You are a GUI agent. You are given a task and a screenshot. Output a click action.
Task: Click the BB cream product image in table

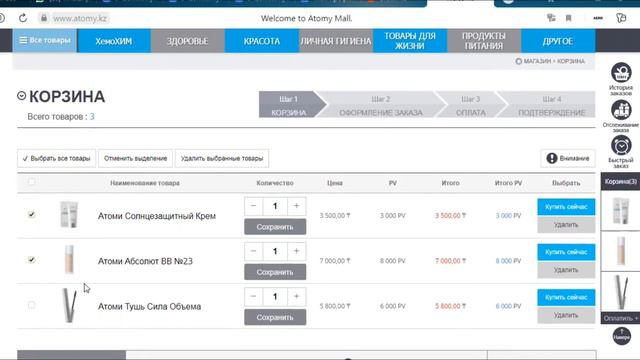point(69,260)
